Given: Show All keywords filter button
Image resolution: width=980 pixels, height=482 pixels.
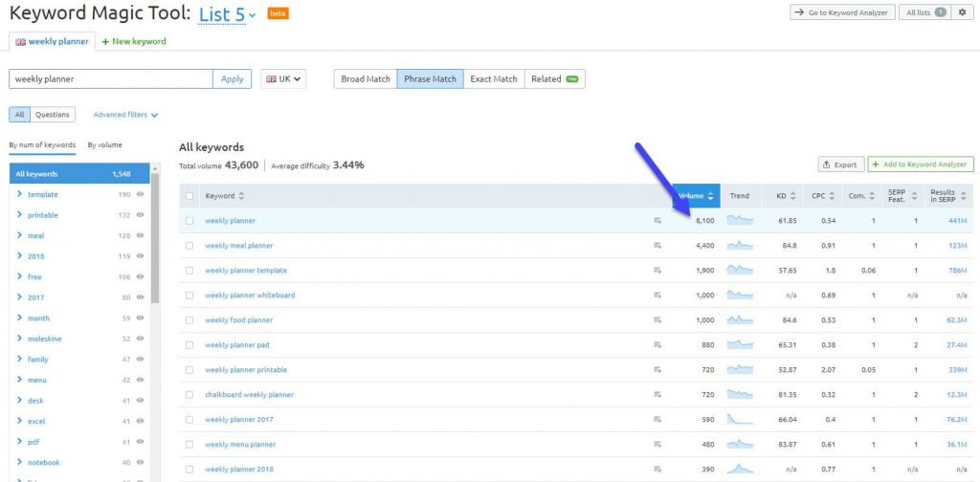Looking at the screenshot, I should [19, 115].
